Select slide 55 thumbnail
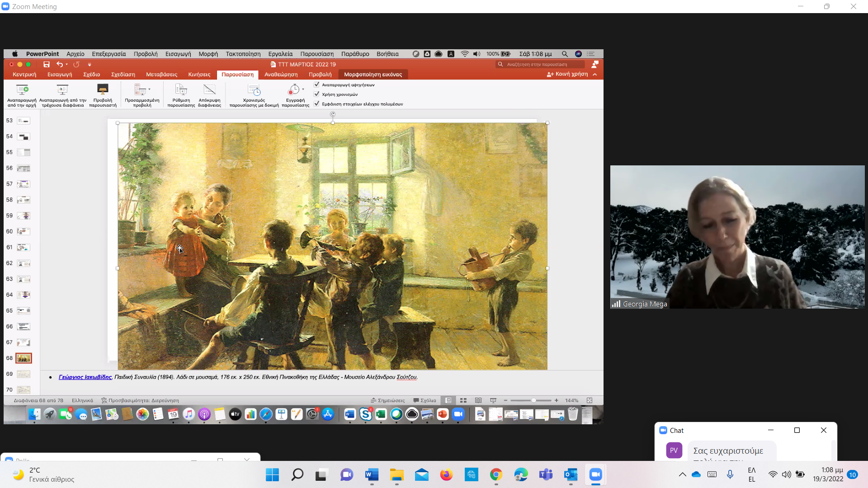The width and height of the screenshot is (868, 488). pyautogui.click(x=24, y=152)
